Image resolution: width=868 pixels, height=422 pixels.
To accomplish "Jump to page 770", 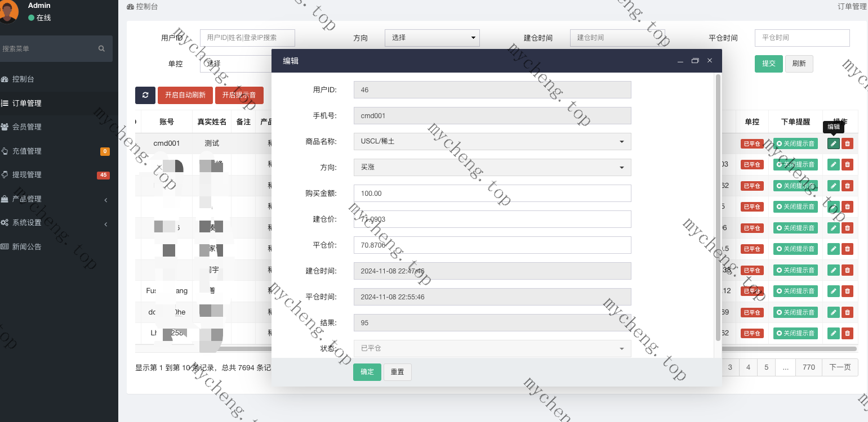I will tap(809, 367).
